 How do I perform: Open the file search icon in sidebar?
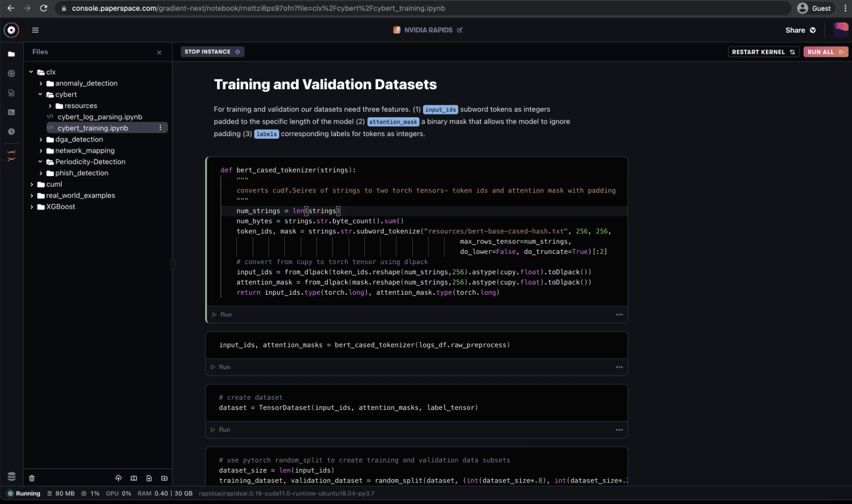pos(11,93)
